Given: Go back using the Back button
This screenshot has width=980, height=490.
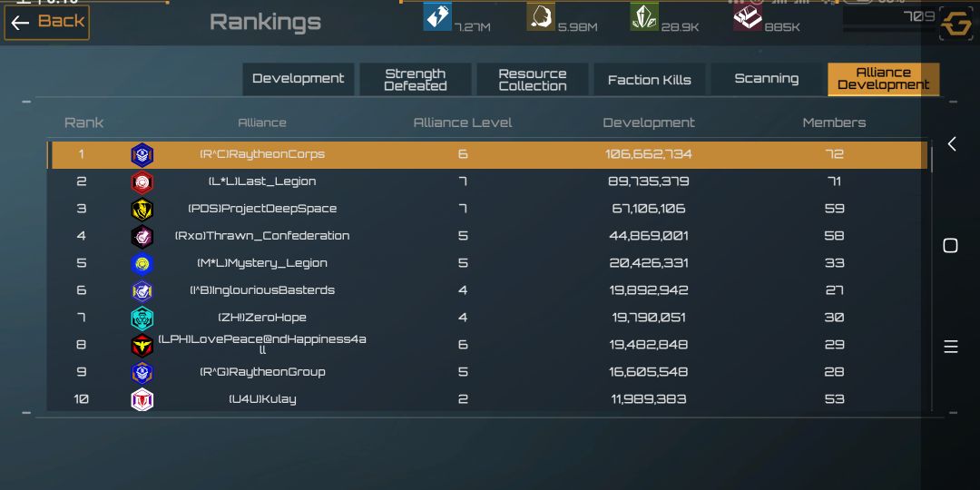Looking at the screenshot, I should pyautogui.click(x=47, y=23).
